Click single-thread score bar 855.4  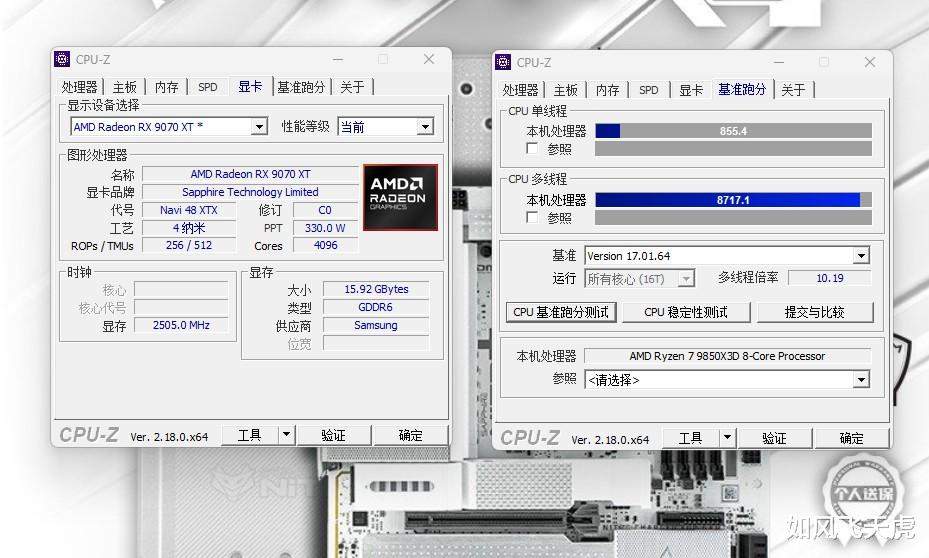733,131
